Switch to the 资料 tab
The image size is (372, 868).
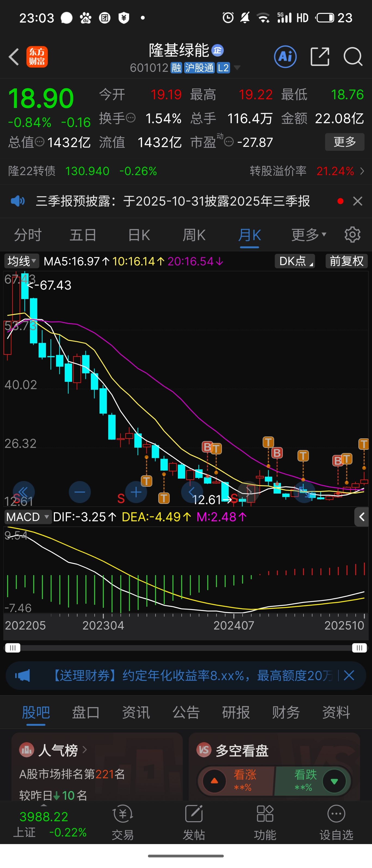336,712
